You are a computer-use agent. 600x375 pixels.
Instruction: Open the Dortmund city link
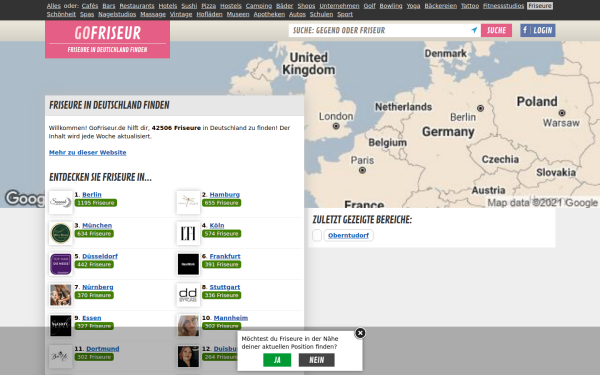pyautogui.click(x=103, y=349)
